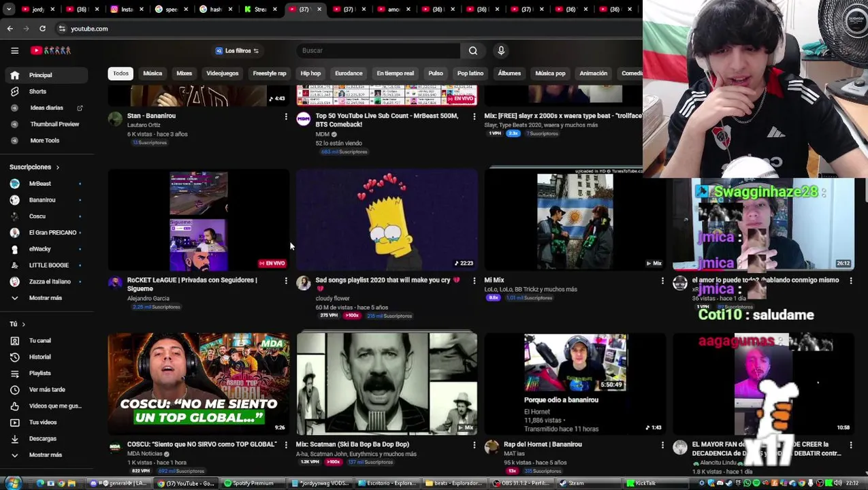868x490 pixels.
Task: Select the Videojuegos filter chip
Action: (223, 73)
